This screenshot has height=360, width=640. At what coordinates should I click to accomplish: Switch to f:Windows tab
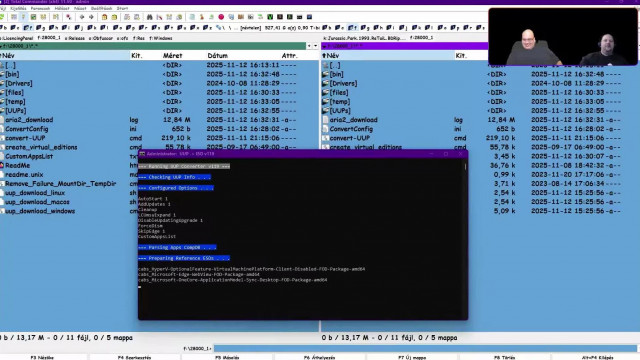pos(161,38)
